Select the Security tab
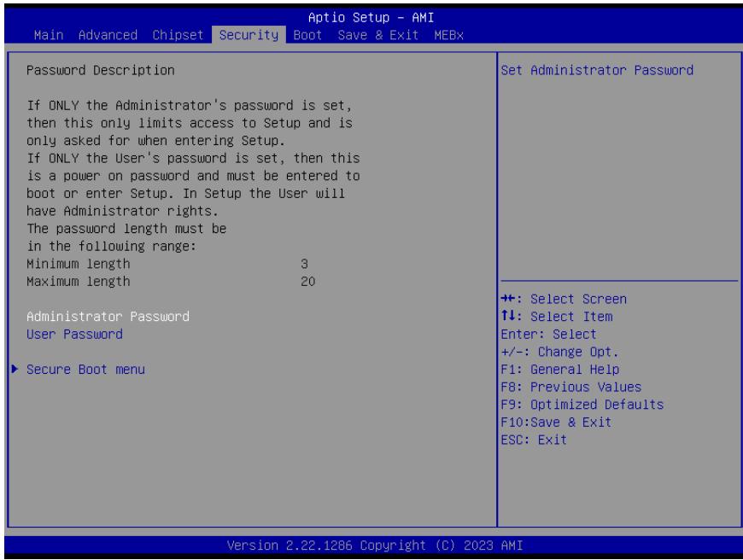This screenshot has height=560, width=743. [x=249, y=35]
